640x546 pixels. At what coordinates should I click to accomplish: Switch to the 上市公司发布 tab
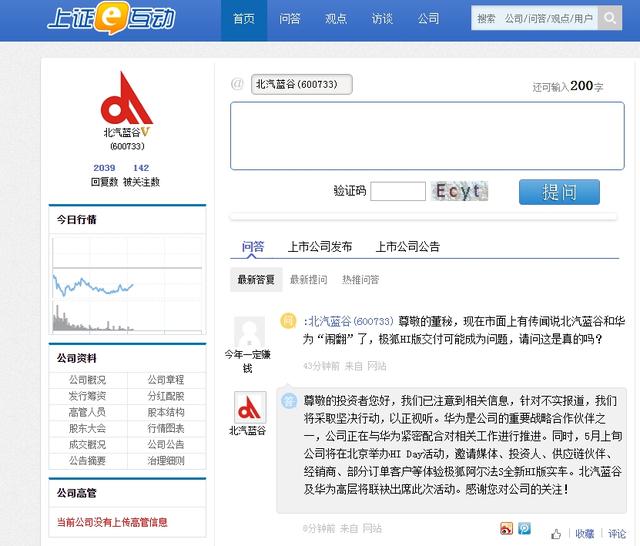click(x=320, y=246)
